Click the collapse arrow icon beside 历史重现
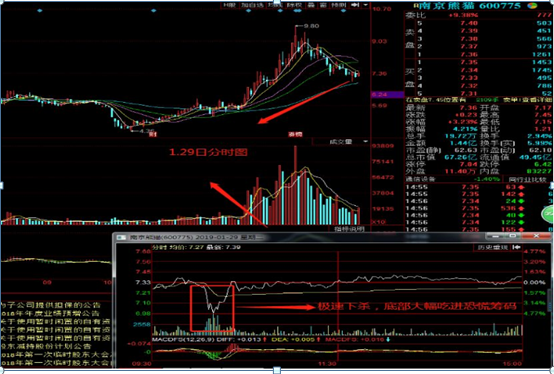The width and height of the screenshot is (554, 374). (x=517, y=247)
